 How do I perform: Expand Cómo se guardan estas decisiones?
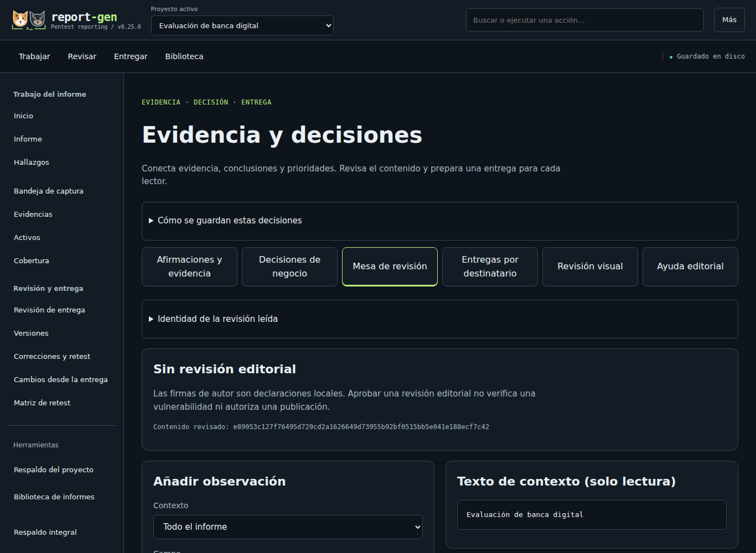click(440, 221)
